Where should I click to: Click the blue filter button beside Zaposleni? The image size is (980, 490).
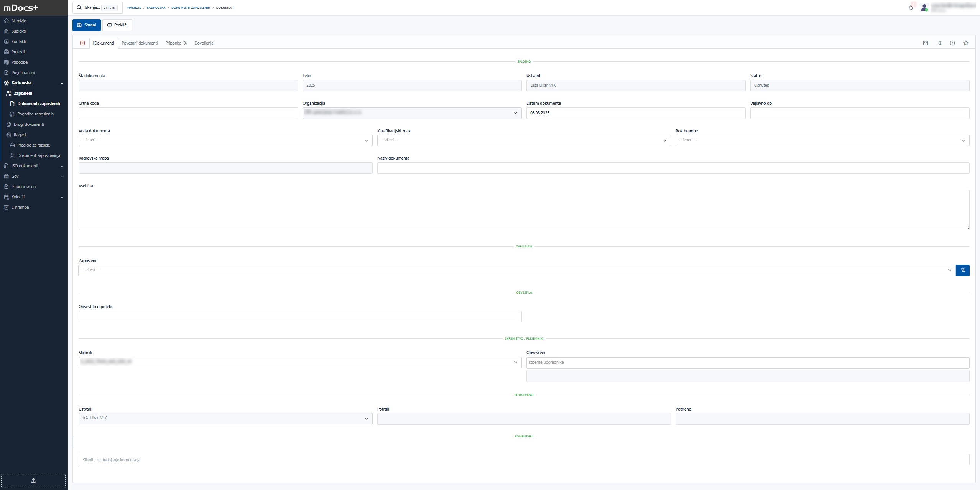962,271
